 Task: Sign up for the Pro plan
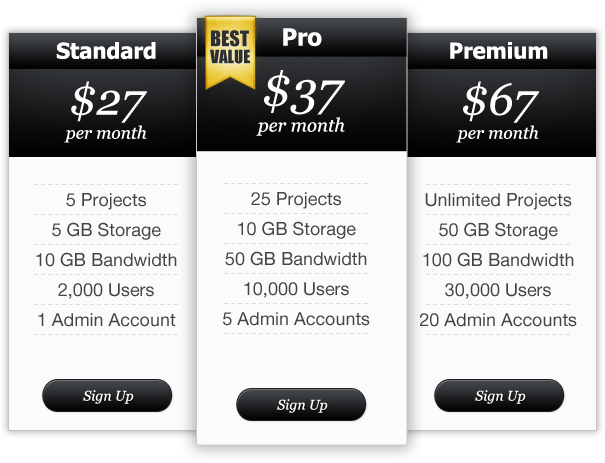tap(301, 404)
